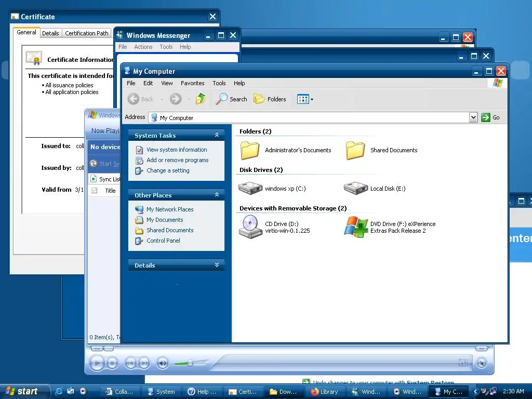Switch to Help taskbar button
This screenshot has width=532, height=399.
coord(203,392)
